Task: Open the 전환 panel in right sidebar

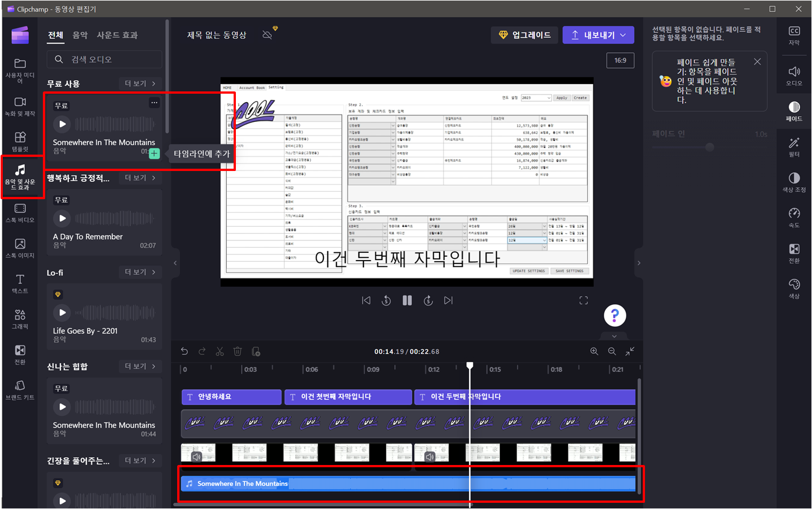Action: (x=794, y=253)
